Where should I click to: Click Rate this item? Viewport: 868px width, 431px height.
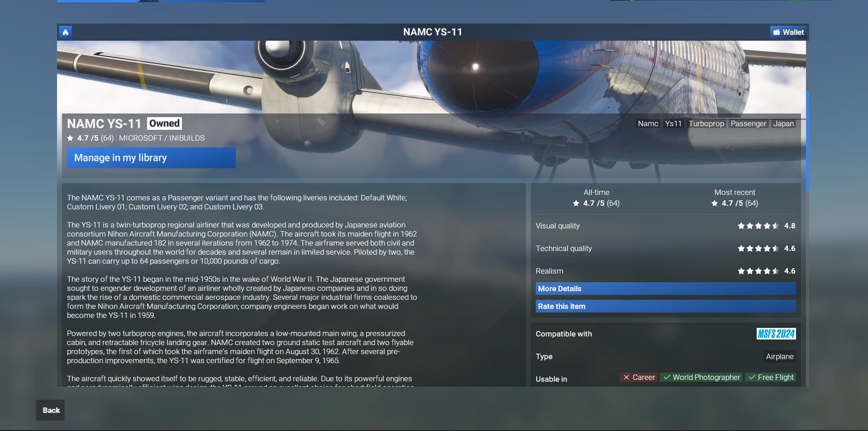666,306
